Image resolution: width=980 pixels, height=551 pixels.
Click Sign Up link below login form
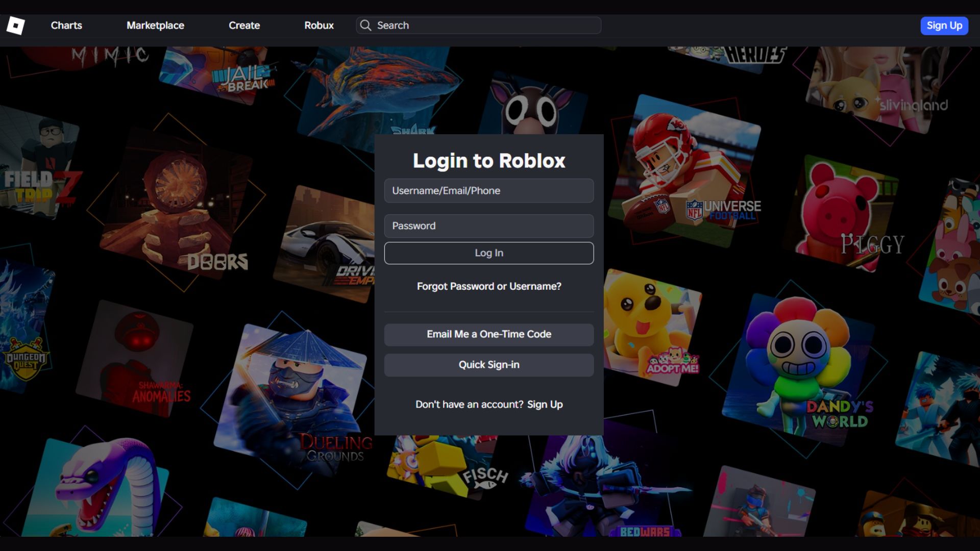point(545,404)
